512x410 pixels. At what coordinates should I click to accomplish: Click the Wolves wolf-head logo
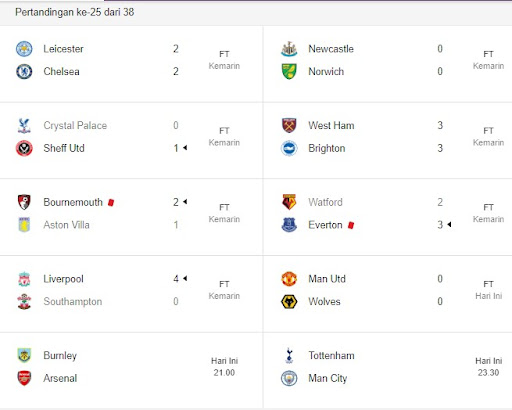pyautogui.click(x=289, y=301)
